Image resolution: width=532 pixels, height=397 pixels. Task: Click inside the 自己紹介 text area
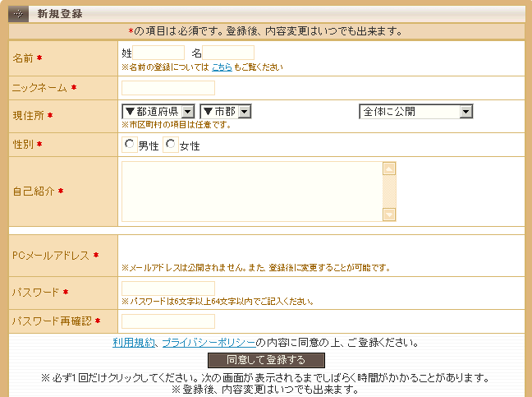251,192
